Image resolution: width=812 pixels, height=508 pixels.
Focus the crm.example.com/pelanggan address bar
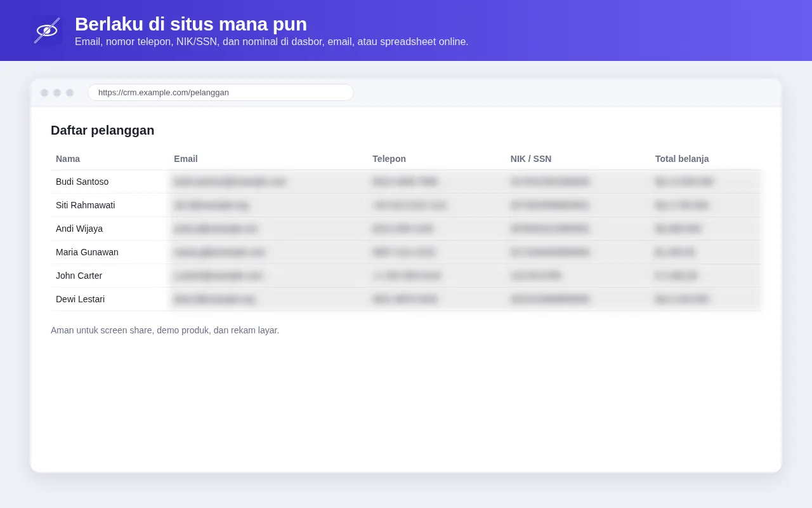coord(221,92)
